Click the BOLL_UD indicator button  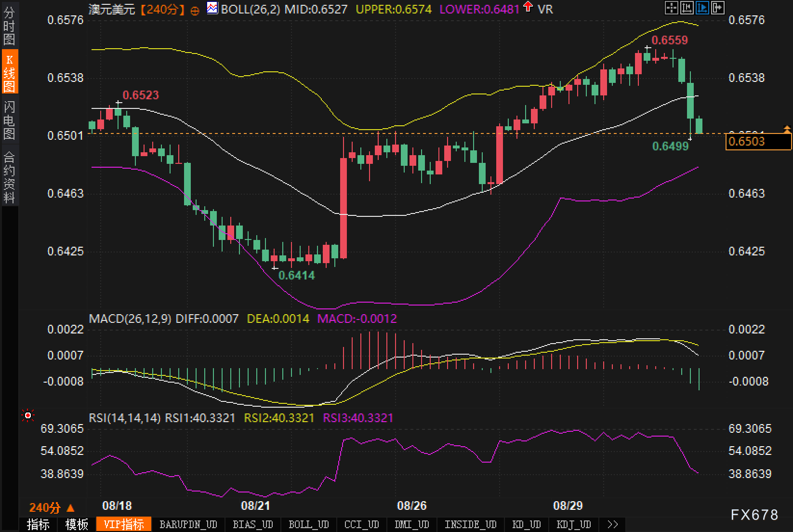coord(308,524)
